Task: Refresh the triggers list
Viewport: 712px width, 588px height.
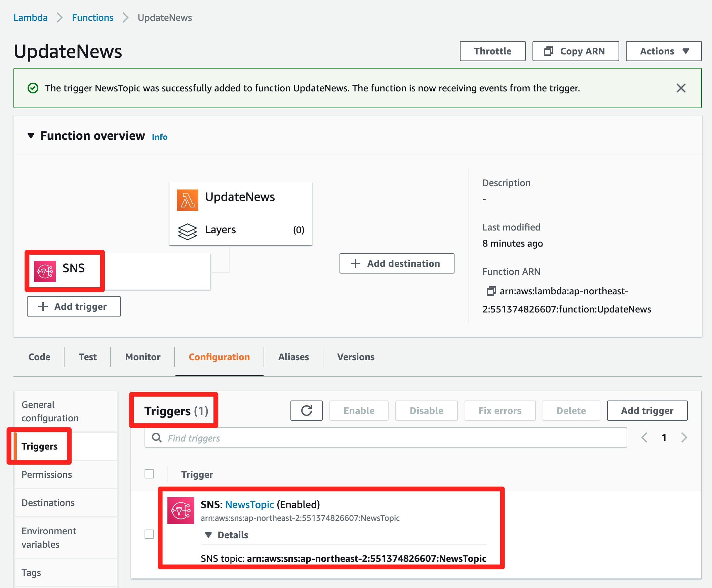Action: 306,411
